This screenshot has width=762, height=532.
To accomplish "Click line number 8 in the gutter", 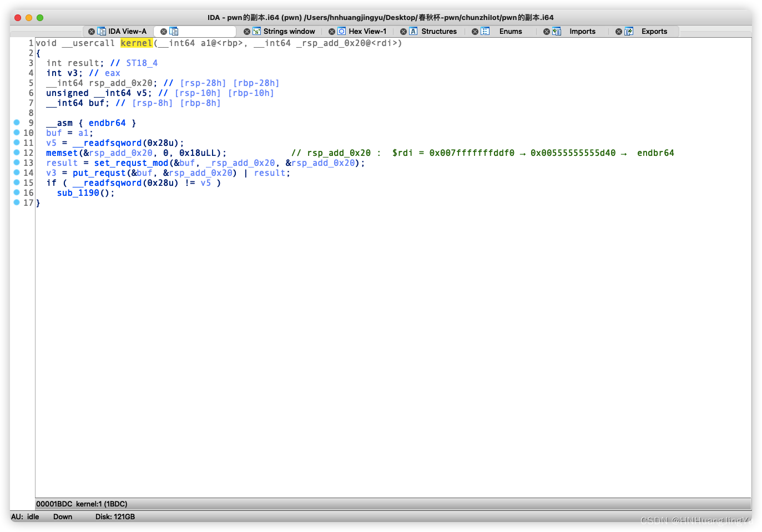I will [31, 113].
